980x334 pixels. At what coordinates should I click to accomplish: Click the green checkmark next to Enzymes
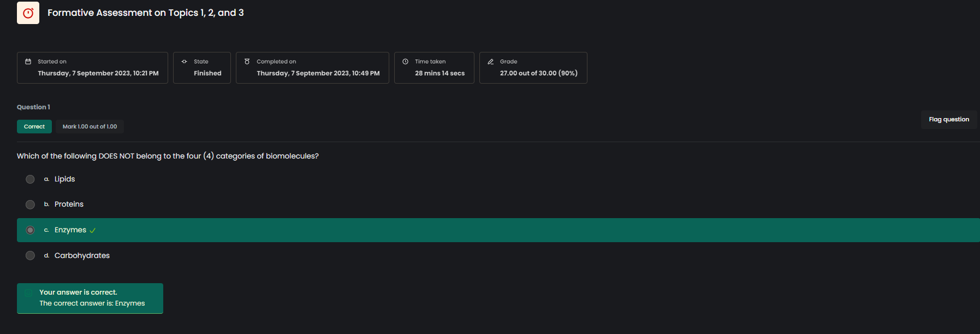tap(93, 231)
